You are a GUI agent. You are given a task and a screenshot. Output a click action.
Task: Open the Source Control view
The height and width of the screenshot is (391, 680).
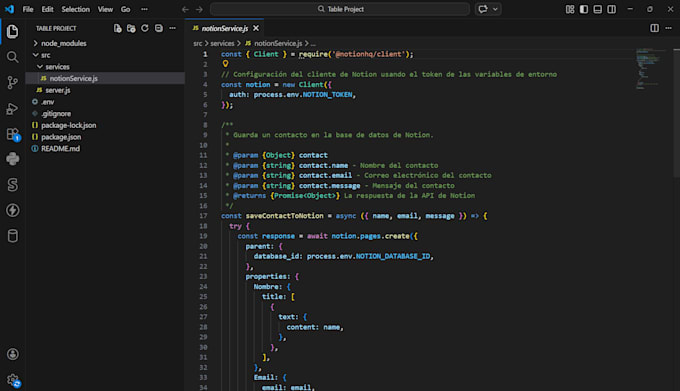(13, 82)
